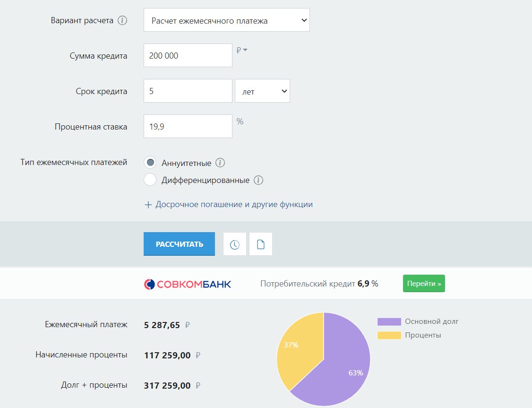The width and height of the screenshot is (532, 408).
Task: Click the Тип ежемесячных платежей label
Action: pos(74,162)
